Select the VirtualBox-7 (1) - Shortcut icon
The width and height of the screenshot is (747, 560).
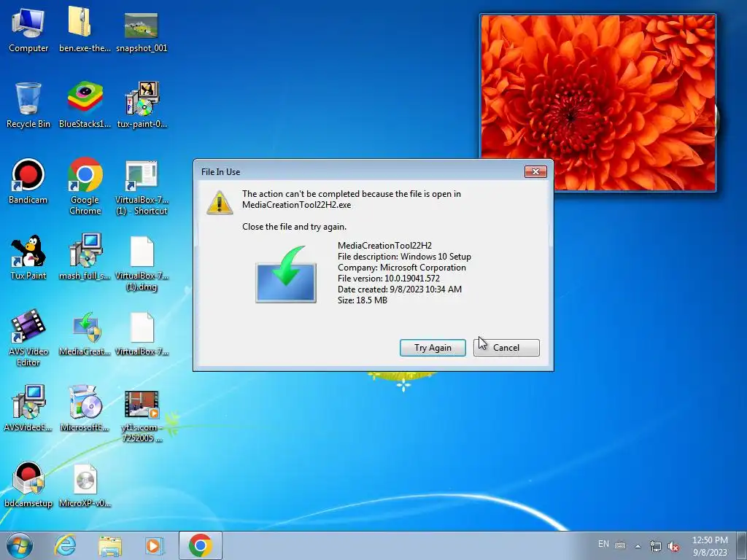point(142,187)
